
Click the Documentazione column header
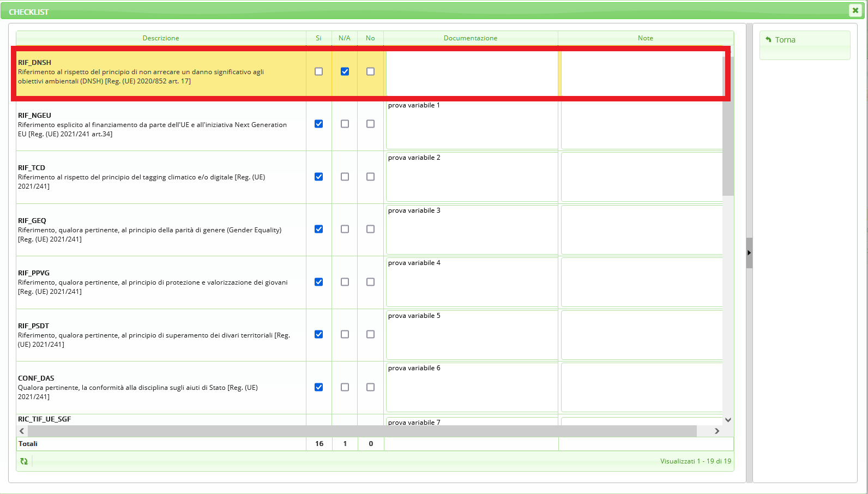[470, 38]
